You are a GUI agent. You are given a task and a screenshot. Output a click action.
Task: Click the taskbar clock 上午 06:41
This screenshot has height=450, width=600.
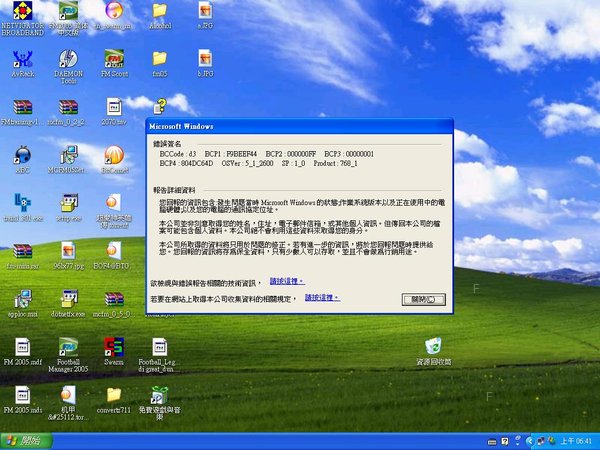(x=575, y=441)
